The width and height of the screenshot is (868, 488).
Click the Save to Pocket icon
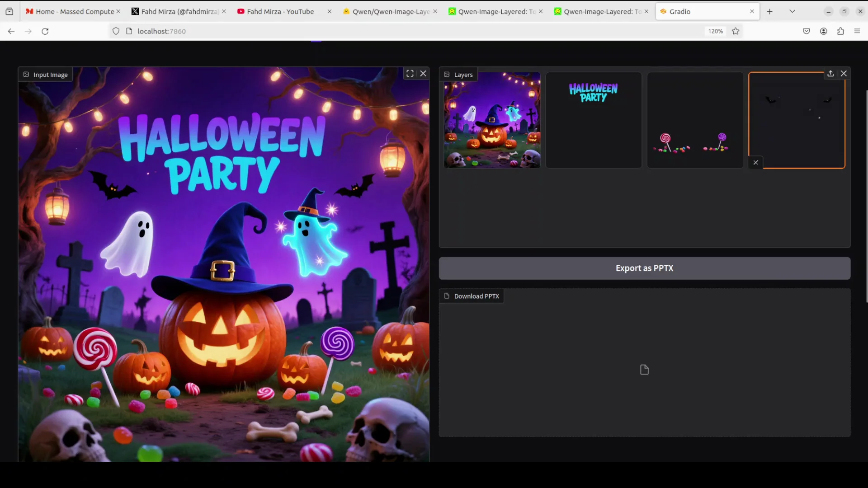click(807, 31)
